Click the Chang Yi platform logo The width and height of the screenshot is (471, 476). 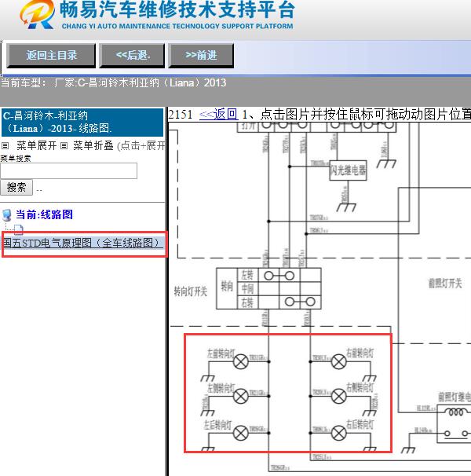click(38, 15)
